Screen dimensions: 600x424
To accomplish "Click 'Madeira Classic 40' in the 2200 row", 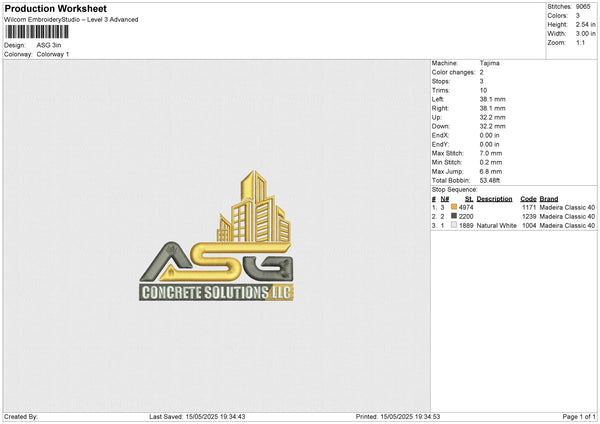I will click(567, 217).
